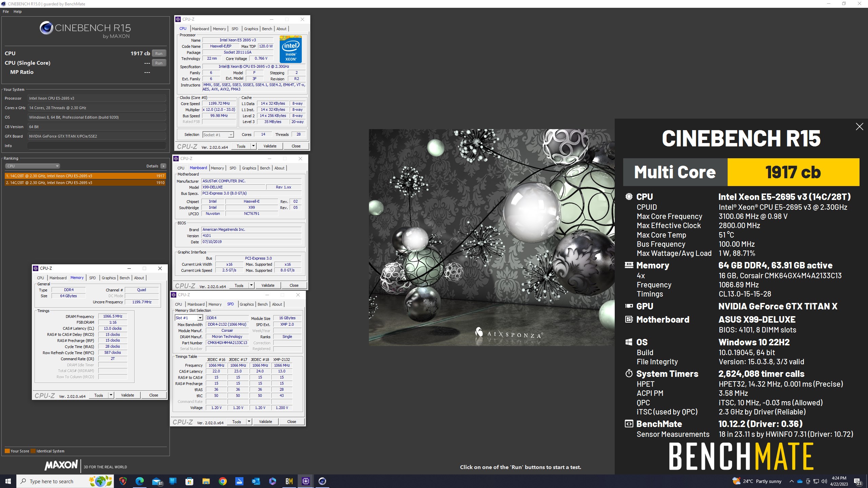The height and width of the screenshot is (488, 868).
Task: Run the CPU multi-core benchmark
Action: click(x=159, y=54)
